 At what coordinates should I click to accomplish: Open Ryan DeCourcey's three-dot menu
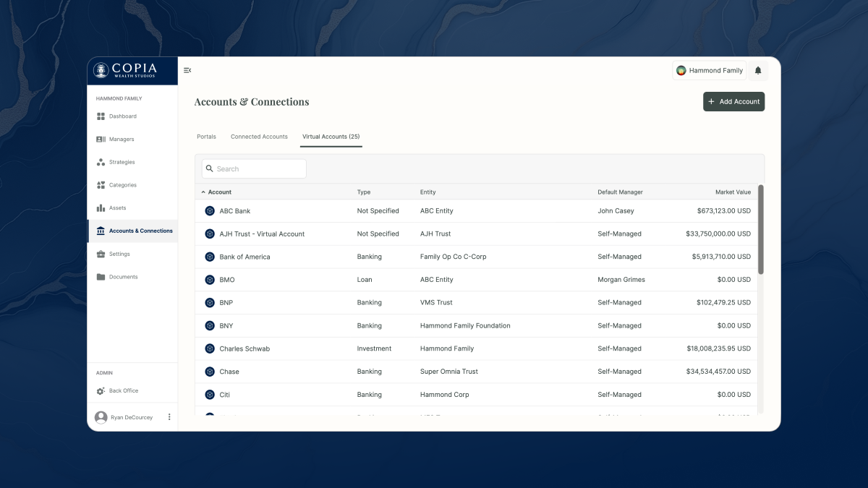pyautogui.click(x=169, y=417)
